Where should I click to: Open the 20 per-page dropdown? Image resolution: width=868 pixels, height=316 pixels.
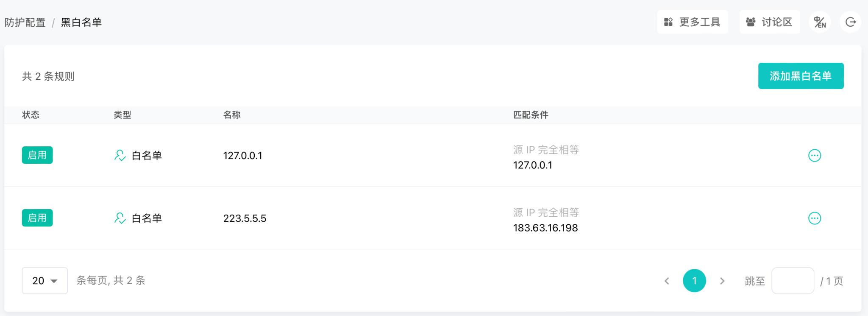point(45,281)
